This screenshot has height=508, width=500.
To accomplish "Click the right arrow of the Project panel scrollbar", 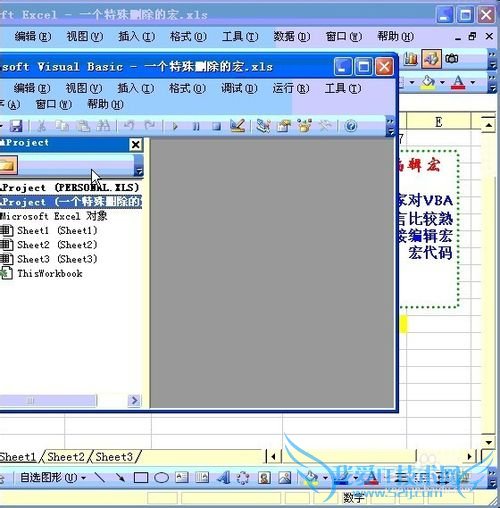I will click(134, 400).
